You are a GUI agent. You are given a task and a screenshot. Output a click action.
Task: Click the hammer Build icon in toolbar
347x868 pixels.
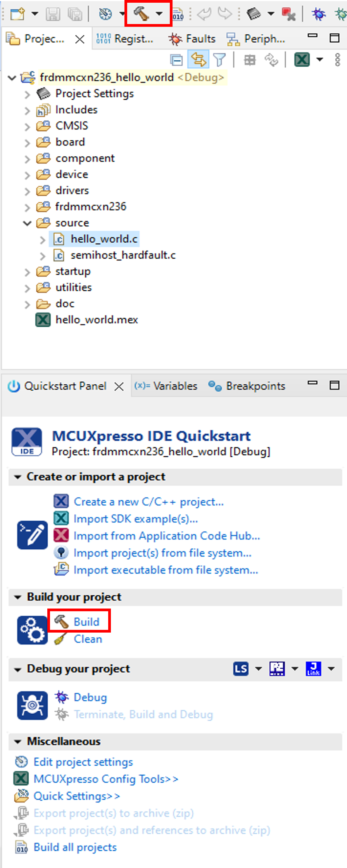[x=141, y=14]
